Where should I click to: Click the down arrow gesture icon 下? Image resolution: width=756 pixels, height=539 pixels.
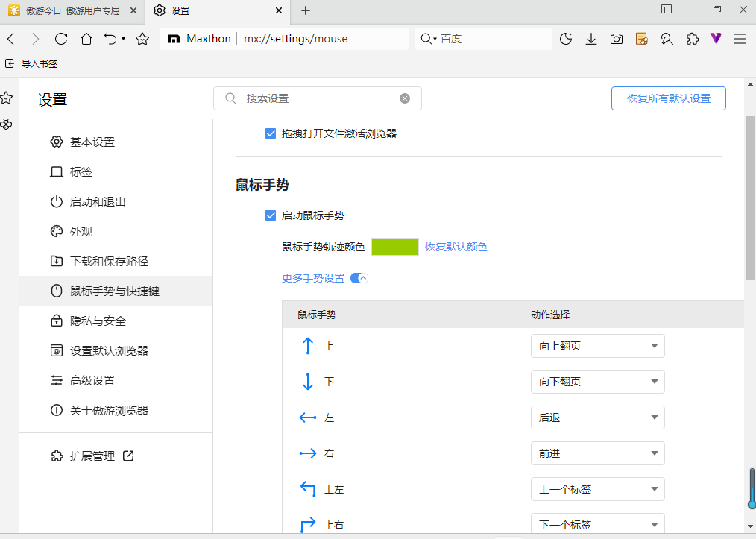click(x=308, y=382)
